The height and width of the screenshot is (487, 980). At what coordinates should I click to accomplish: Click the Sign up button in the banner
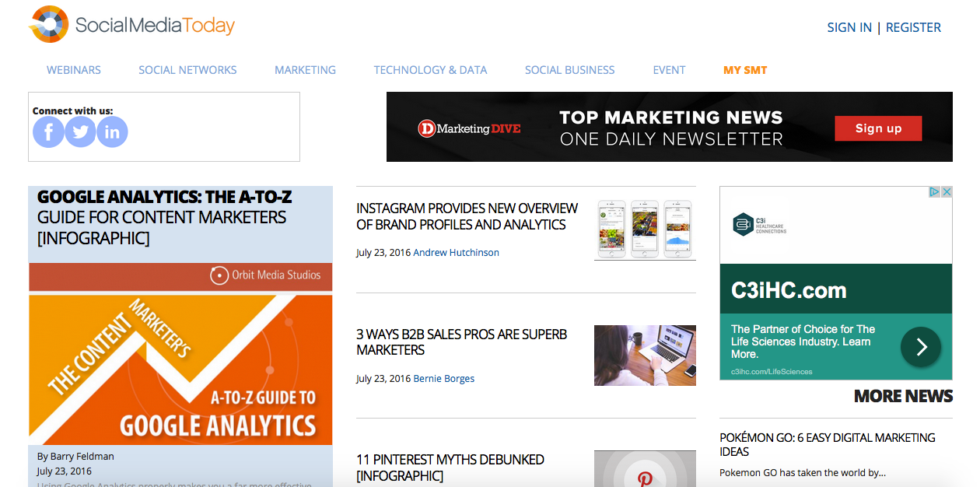point(878,128)
